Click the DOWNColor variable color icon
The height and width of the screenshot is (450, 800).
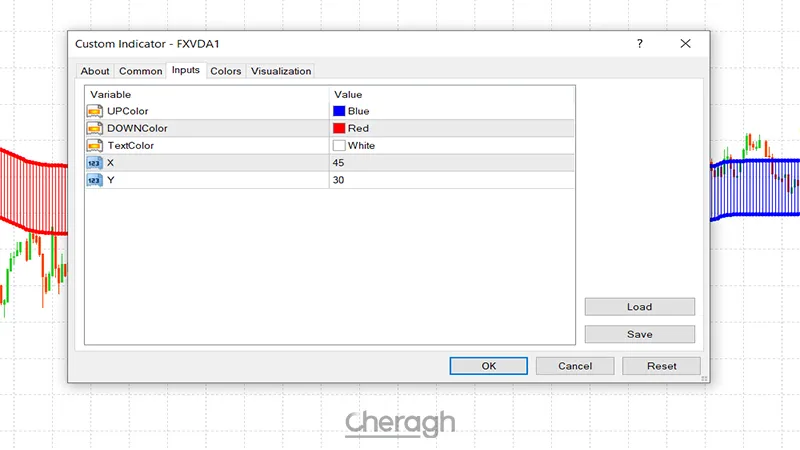95,128
